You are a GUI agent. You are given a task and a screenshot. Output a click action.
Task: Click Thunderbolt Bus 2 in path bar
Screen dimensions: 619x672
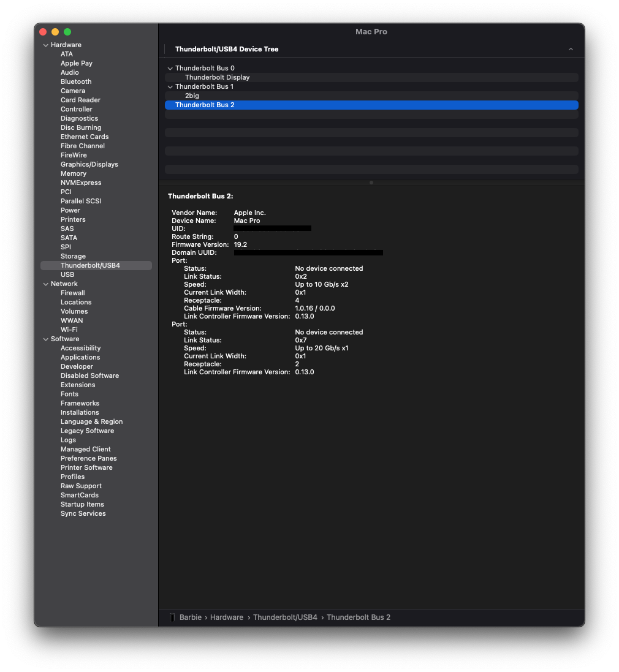coord(359,617)
